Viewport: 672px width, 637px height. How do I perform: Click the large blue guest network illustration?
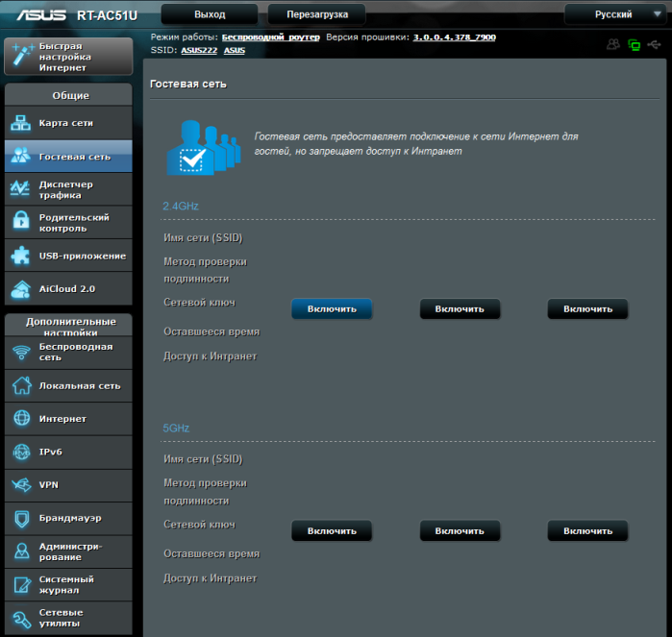pos(204,148)
